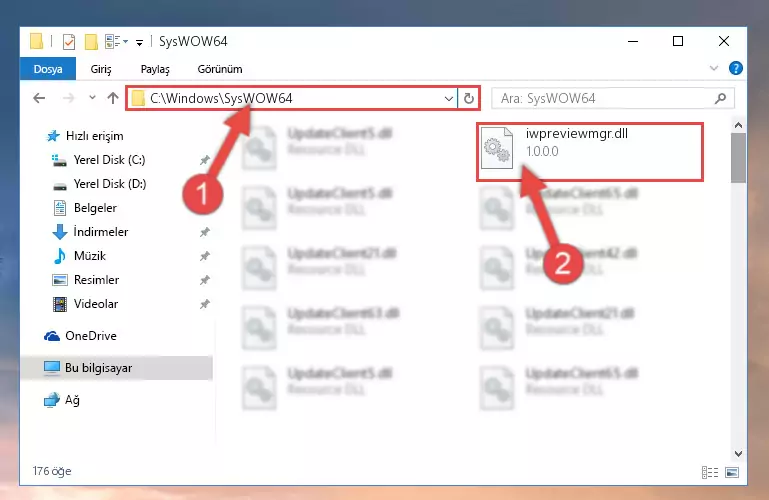Switch to the Paylaş ribbon tab
The width and height of the screenshot is (769, 500).
155,69
